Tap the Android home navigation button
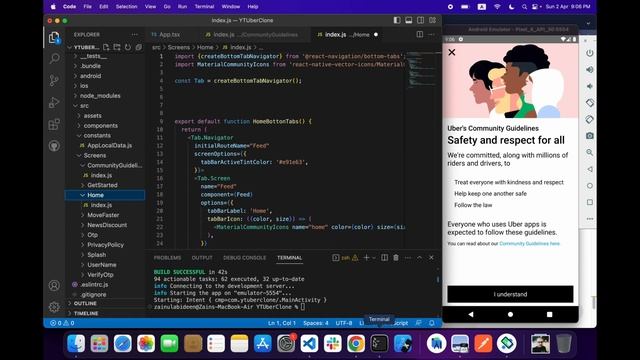 (x=510, y=314)
